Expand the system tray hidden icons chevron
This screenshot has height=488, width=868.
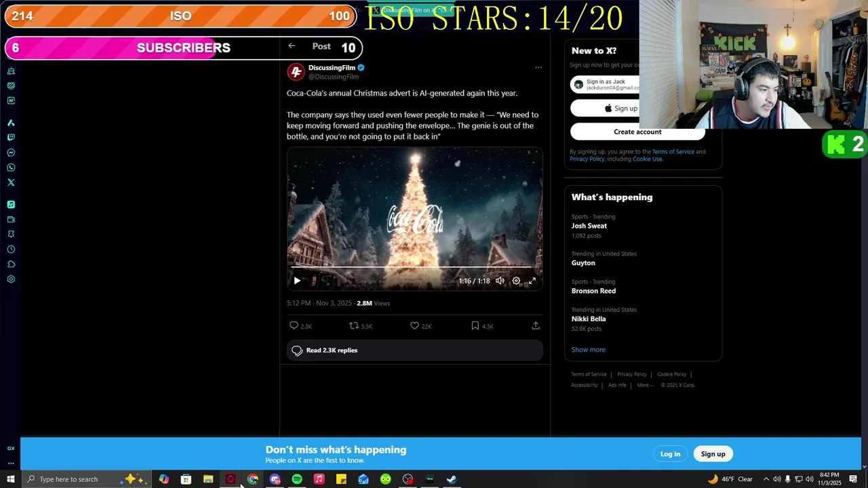point(766,479)
